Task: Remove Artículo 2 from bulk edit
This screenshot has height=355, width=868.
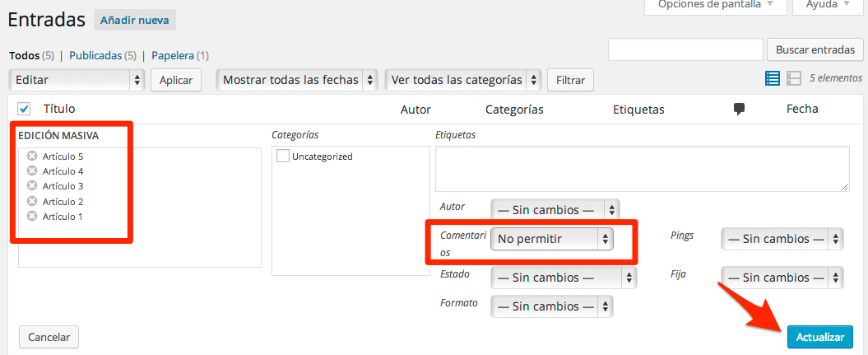Action: (x=32, y=201)
